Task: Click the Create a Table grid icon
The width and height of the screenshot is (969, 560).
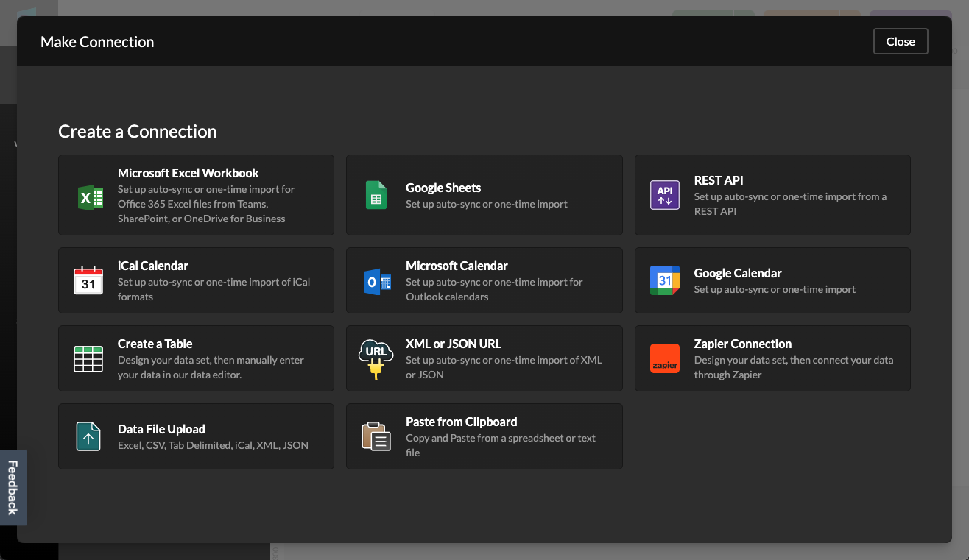Action: [89, 358]
